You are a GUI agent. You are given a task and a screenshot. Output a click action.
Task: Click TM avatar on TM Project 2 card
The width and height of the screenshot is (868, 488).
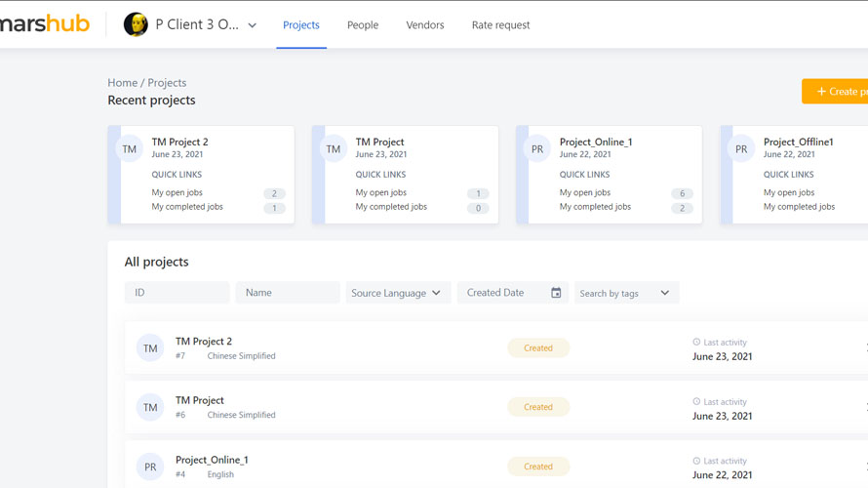coord(130,149)
